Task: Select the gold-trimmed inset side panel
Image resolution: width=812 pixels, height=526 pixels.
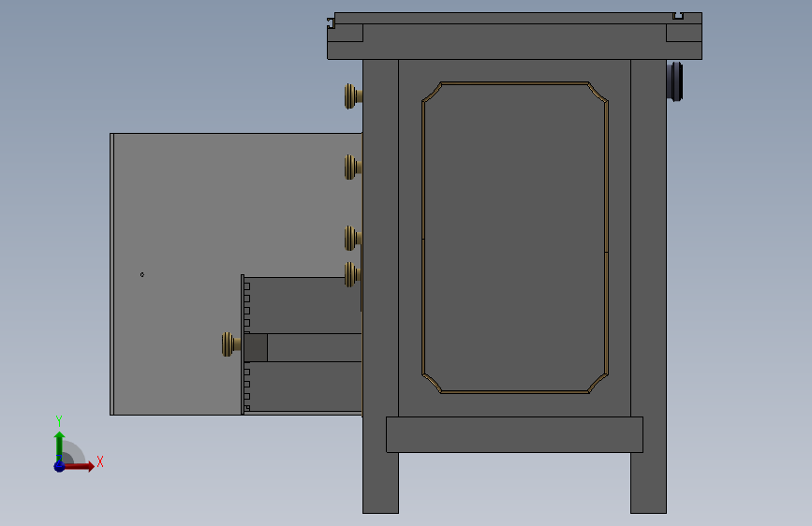Action: pyautogui.click(x=515, y=237)
